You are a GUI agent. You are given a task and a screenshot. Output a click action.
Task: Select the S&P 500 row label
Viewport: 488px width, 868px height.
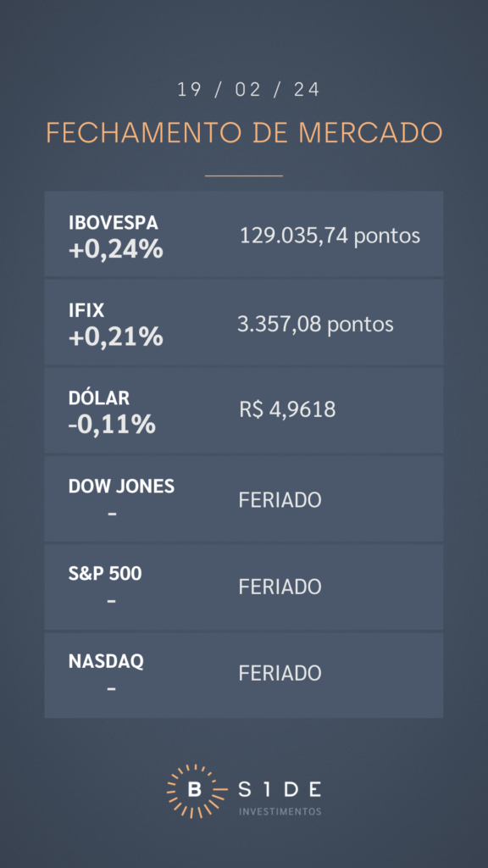pos(105,574)
